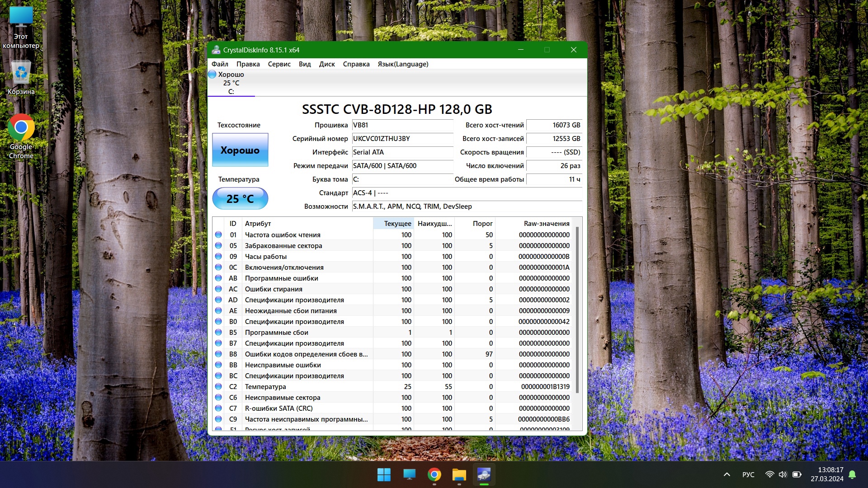Click the status icon of attribute 01 row
The height and width of the screenshot is (488, 868).
[218, 235]
